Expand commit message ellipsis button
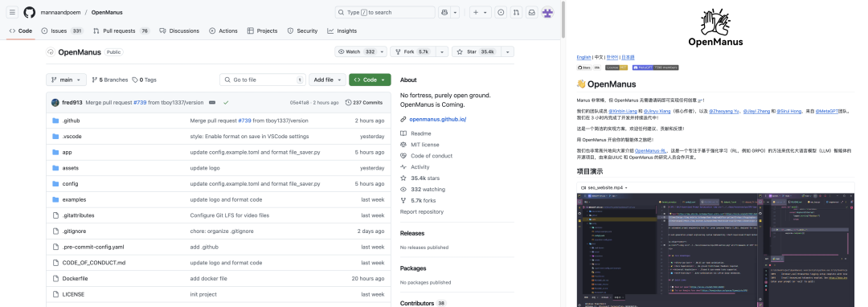868x307 pixels. coord(212,102)
